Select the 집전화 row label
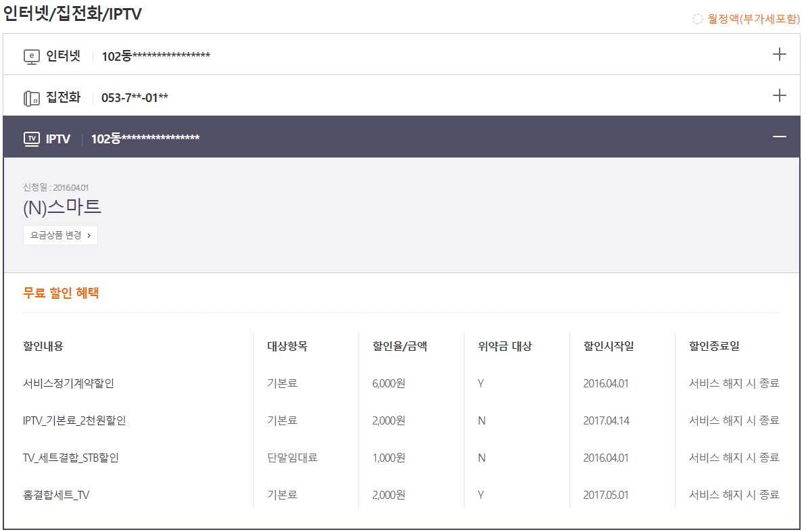Image resolution: width=806 pixels, height=532 pixels. tap(63, 98)
